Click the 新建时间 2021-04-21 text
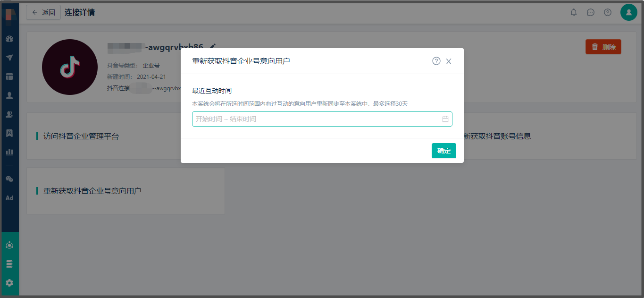644x298 pixels. 137,77
